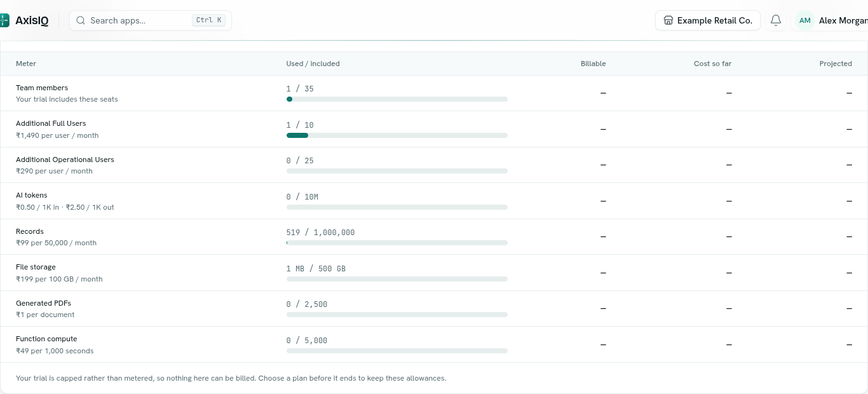Image resolution: width=868 pixels, height=394 pixels.
Task: Select the Generated PDFs meter name
Action: (43, 303)
